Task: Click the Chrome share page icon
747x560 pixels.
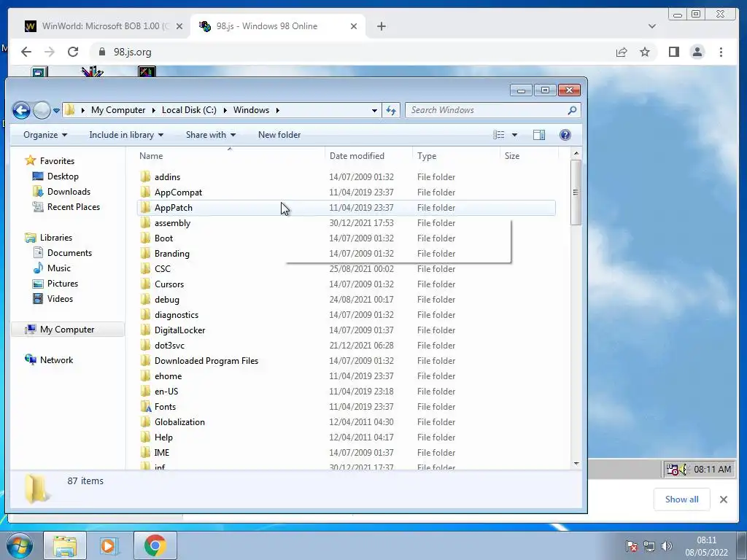Action: pyautogui.click(x=622, y=52)
